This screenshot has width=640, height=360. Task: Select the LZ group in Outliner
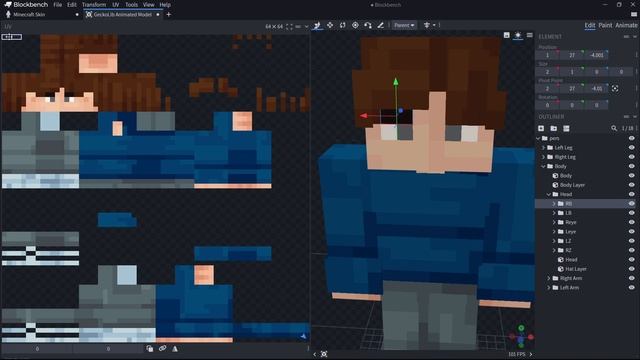(x=585, y=241)
